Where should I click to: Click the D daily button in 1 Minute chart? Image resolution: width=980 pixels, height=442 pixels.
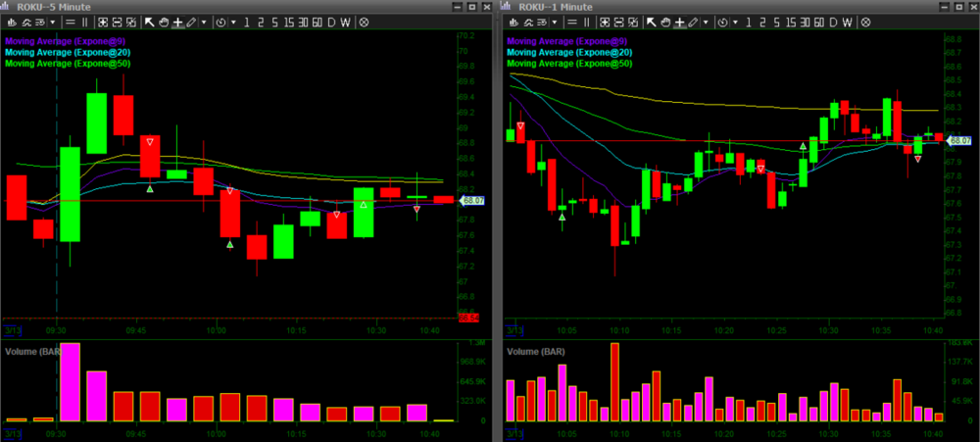832,22
